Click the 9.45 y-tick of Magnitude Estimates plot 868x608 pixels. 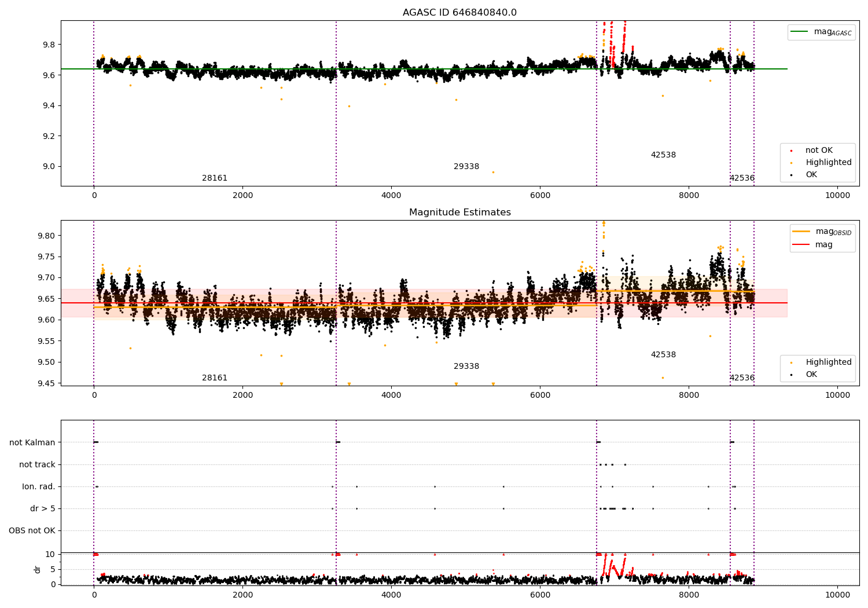(x=46, y=383)
